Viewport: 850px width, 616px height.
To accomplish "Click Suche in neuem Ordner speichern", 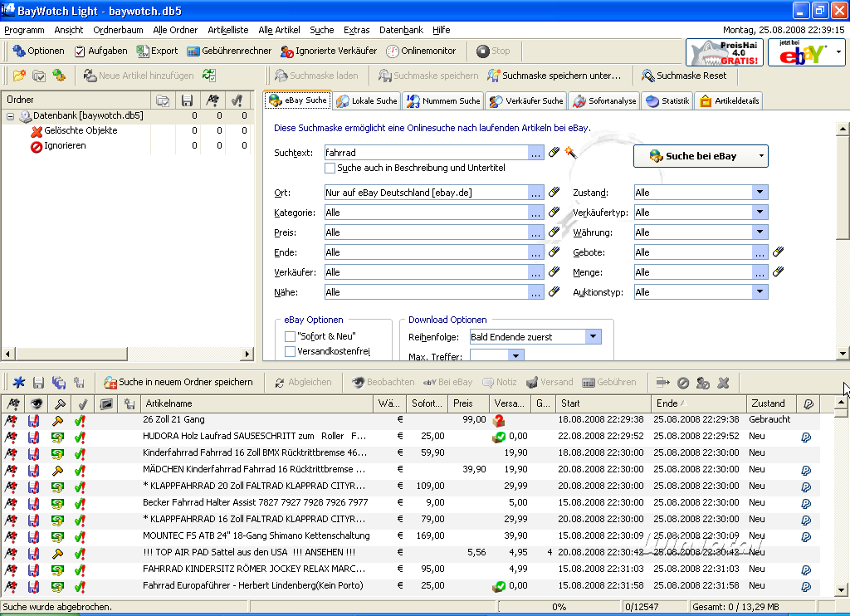I will click(178, 382).
